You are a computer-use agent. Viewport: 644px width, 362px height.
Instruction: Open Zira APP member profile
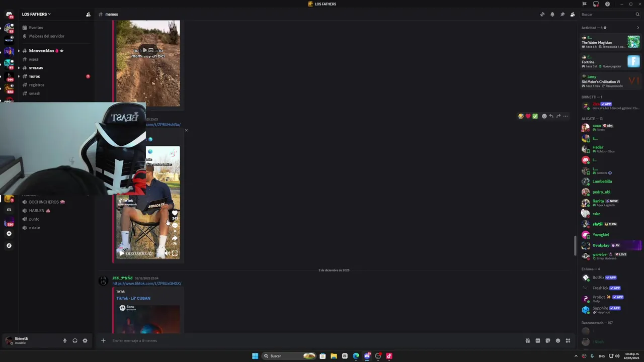point(610,106)
